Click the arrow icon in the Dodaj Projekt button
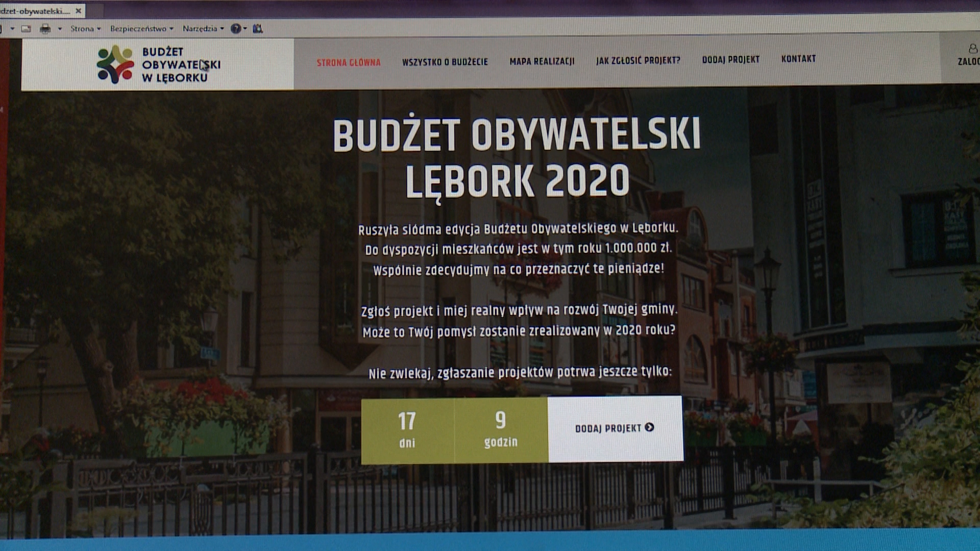The width and height of the screenshot is (980, 551). point(649,428)
